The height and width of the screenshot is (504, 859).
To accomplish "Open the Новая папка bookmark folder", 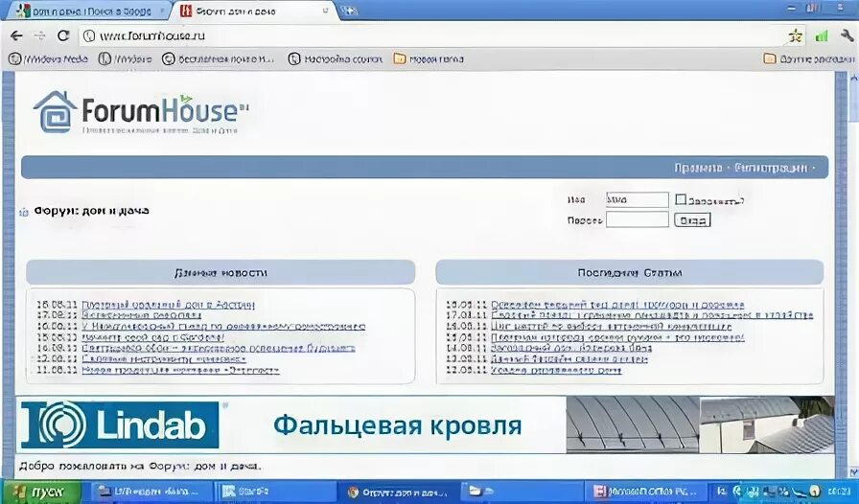I will [x=429, y=58].
